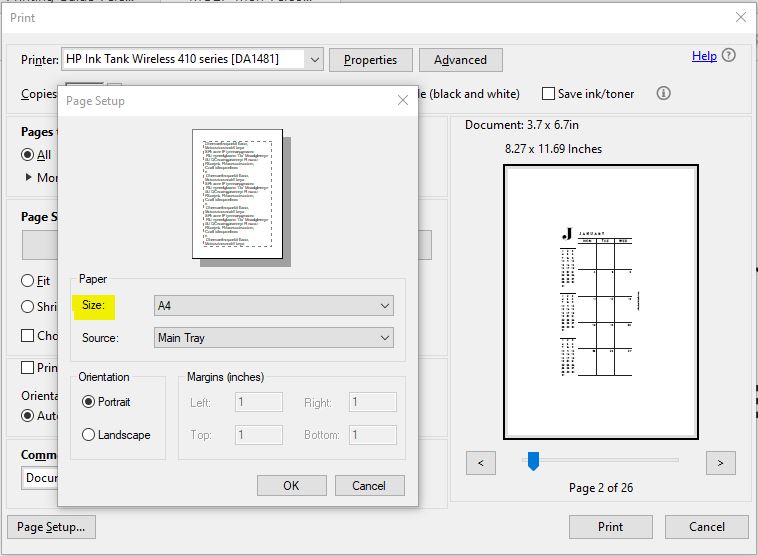Toggle Print on both sides checkbox
The width and height of the screenshot is (758, 556).
point(28,367)
